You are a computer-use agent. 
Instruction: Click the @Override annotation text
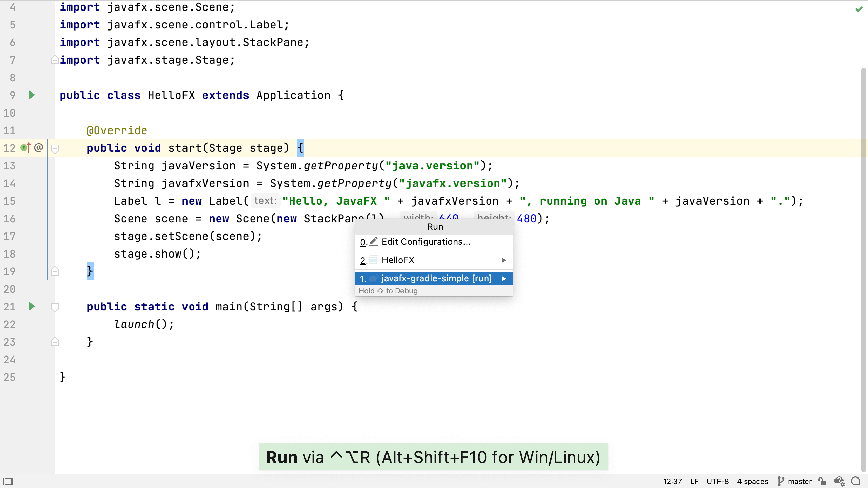(x=117, y=130)
